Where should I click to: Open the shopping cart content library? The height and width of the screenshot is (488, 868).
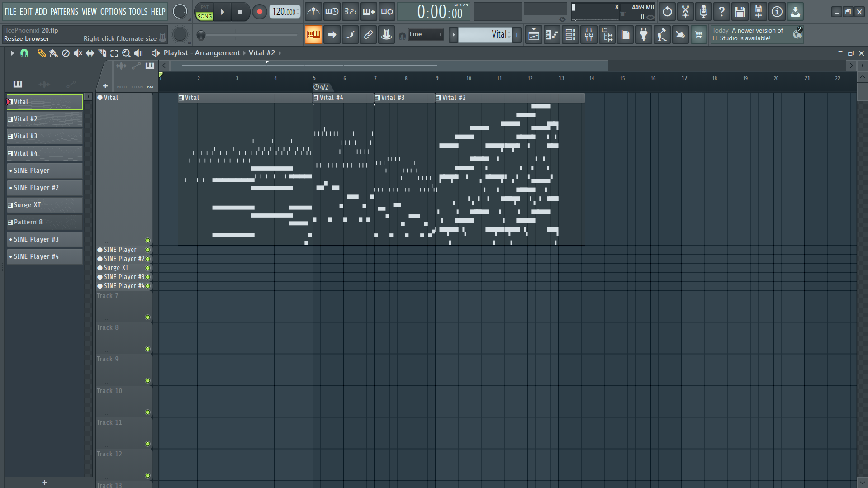(x=698, y=35)
